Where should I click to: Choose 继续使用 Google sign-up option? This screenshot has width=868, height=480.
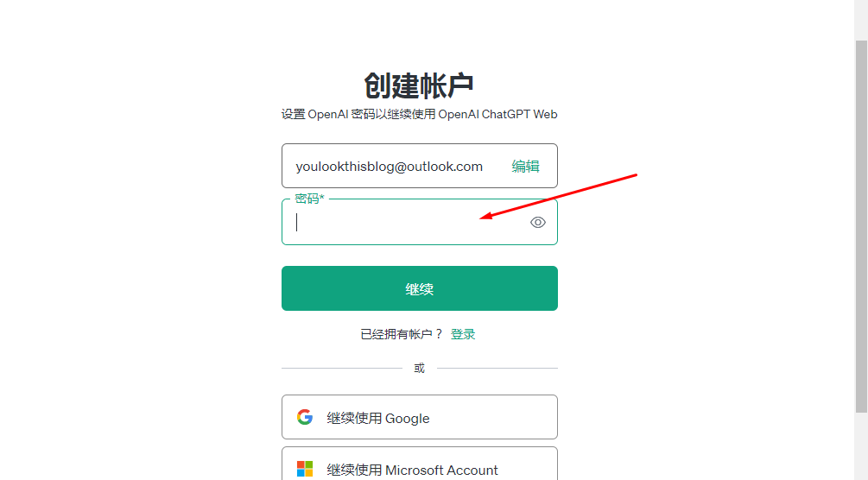tap(420, 417)
